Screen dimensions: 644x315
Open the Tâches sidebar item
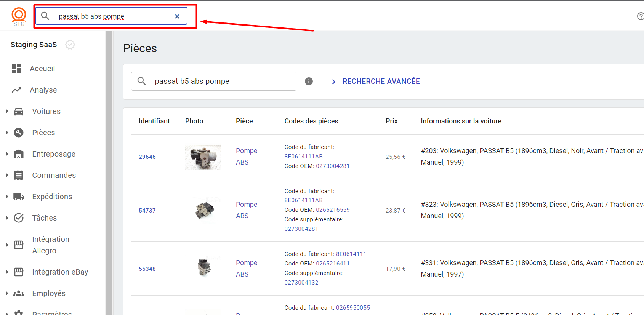pos(44,218)
